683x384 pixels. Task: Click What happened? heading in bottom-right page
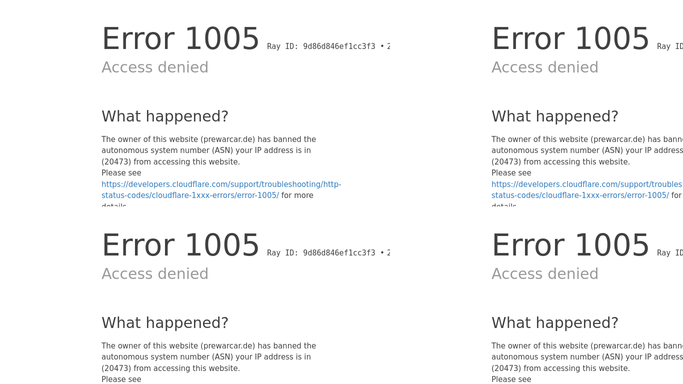point(555,323)
